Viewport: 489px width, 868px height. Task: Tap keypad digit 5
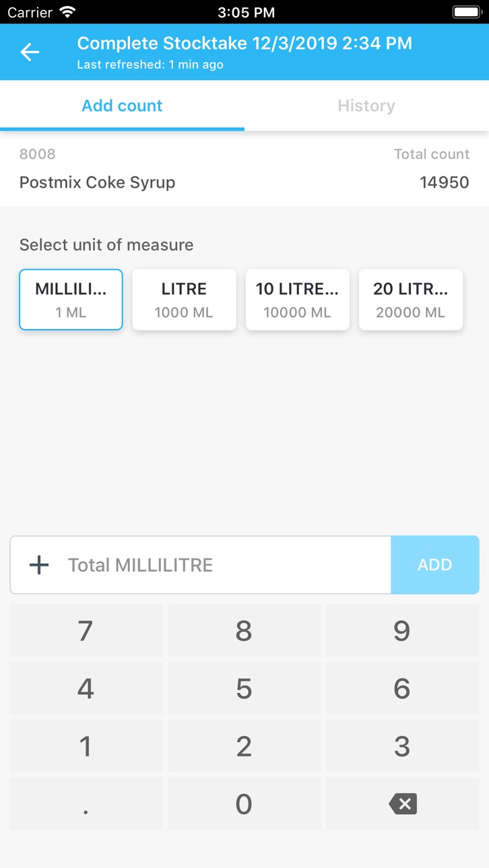click(x=244, y=688)
